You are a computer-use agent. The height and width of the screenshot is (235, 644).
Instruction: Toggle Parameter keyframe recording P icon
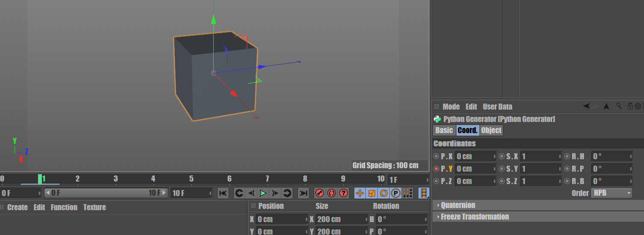396,193
